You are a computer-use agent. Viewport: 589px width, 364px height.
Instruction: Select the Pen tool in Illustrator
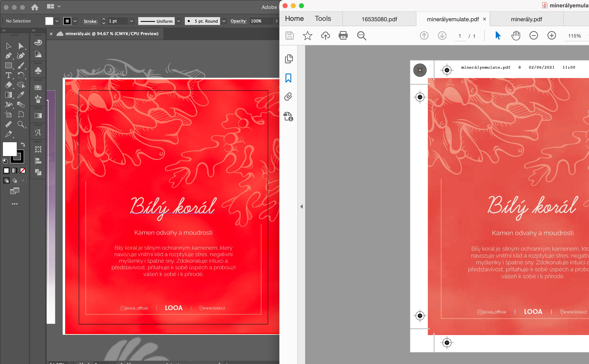8,56
